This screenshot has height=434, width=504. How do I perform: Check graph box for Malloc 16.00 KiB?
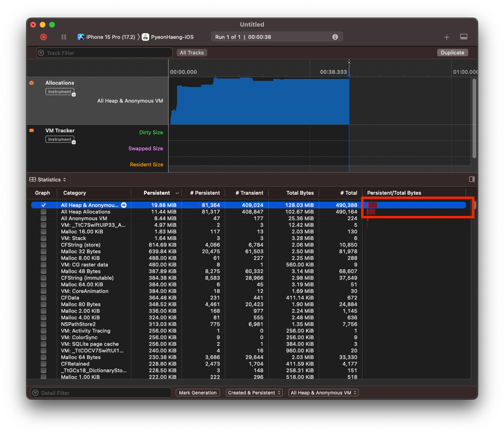pyautogui.click(x=44, y=232)
